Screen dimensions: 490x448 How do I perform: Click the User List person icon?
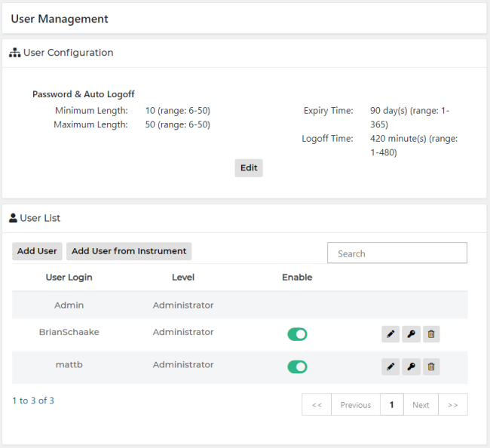(13, 218)
